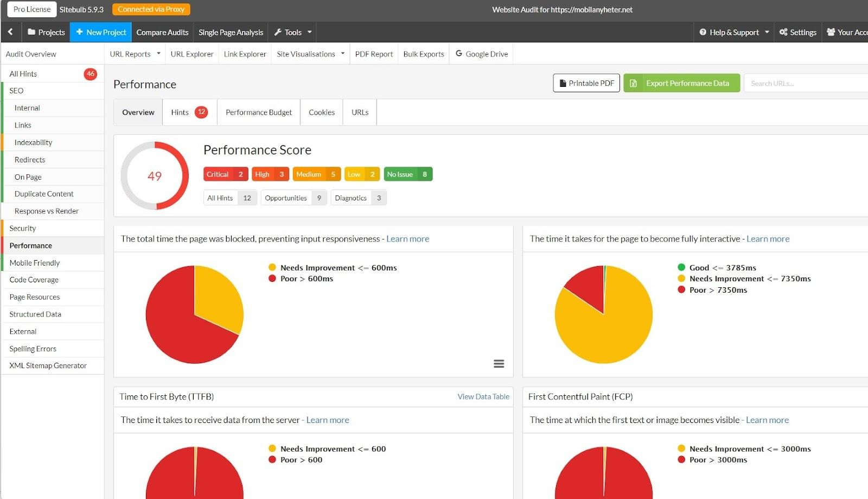This screenshot has height=499, width=868.
Task: Switch to the Performance Budget tab
Action: (x=259, y=112)
